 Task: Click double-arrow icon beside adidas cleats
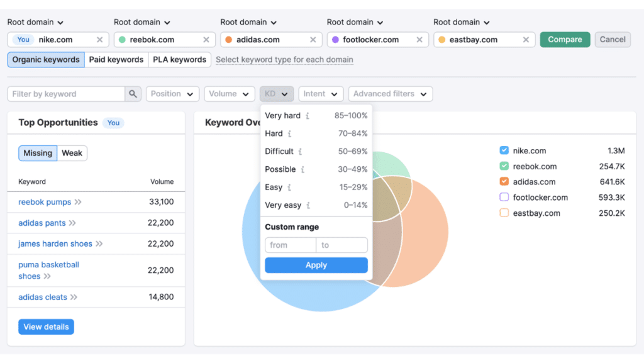coord(74,298)
